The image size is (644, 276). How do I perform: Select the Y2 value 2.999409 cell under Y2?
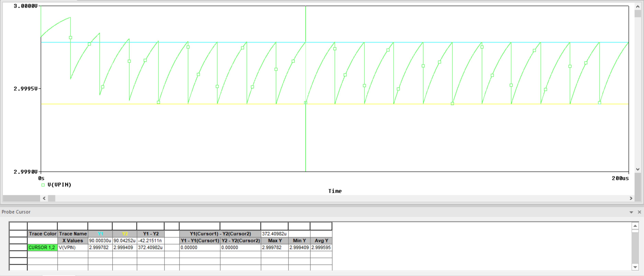pos(125,248)
